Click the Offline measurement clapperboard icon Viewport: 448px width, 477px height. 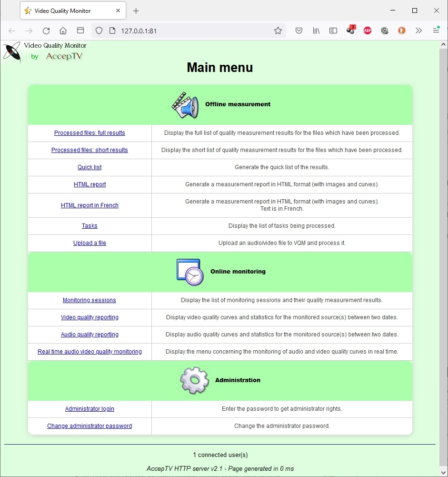point(185,105)
